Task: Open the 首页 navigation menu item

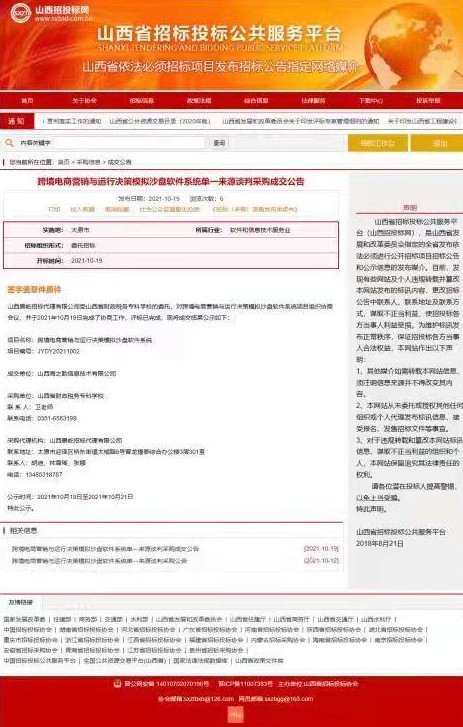Action: [x=27, y=100]
